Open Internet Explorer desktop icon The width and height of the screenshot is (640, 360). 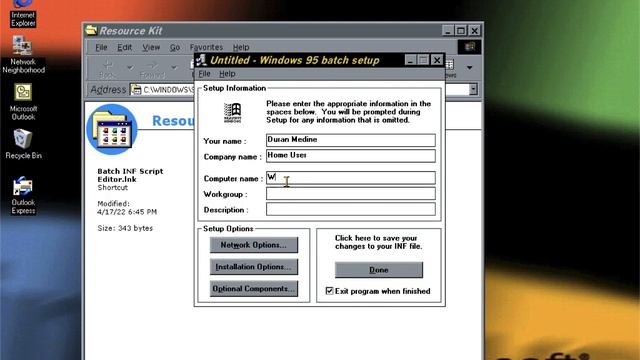coord(23,13)
